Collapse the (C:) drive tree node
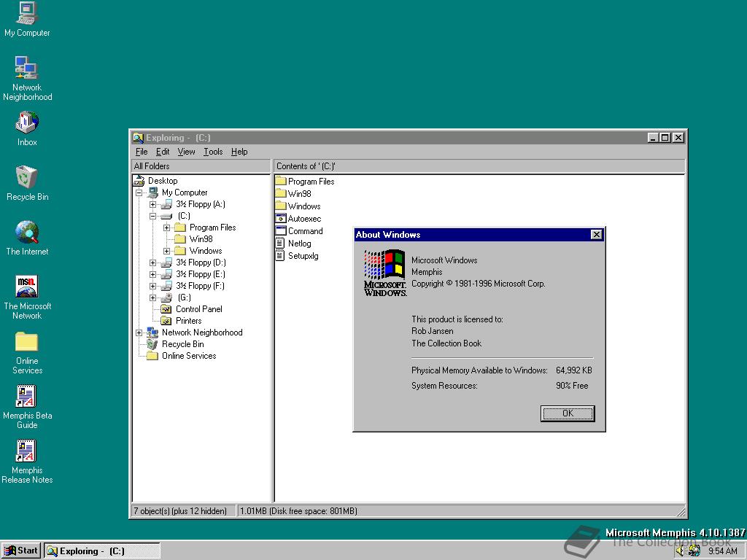747x560 pixels. 152,216
